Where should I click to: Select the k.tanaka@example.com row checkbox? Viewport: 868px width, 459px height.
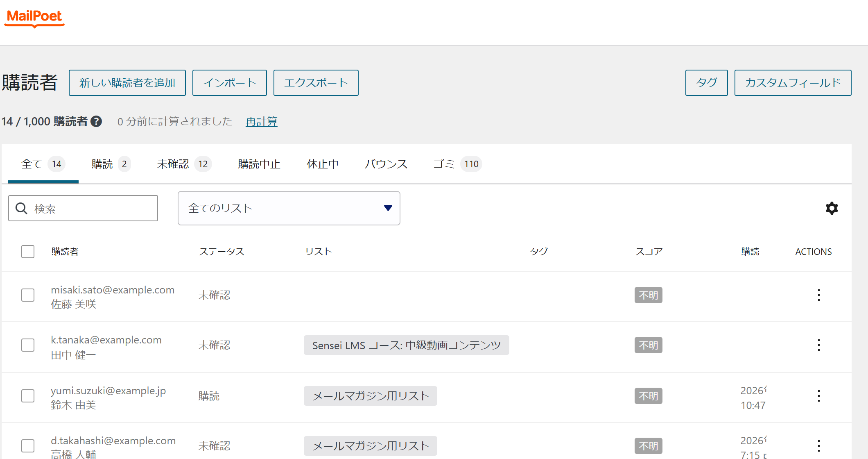28,345
